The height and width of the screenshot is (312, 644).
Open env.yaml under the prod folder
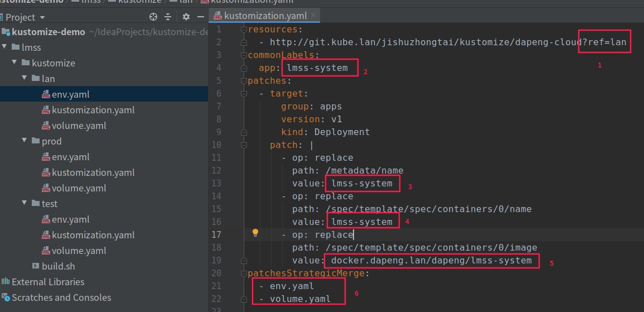[x=71, y=157]
